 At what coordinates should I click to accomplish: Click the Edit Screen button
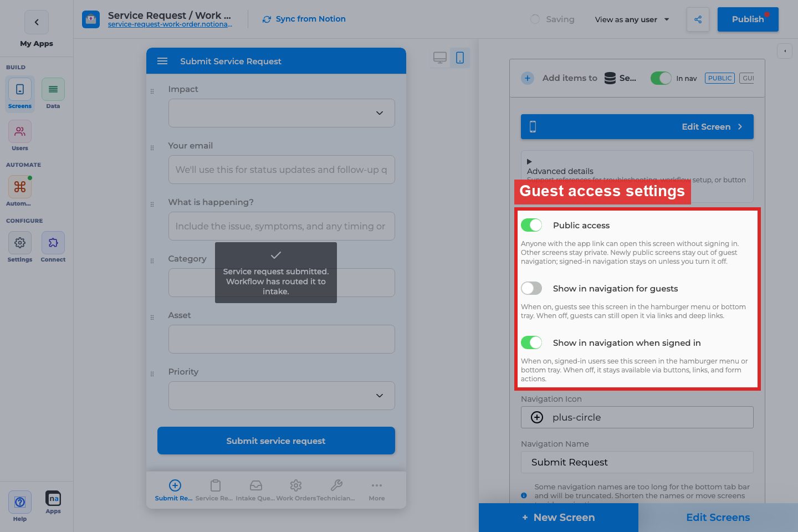(x=637, y=126)
